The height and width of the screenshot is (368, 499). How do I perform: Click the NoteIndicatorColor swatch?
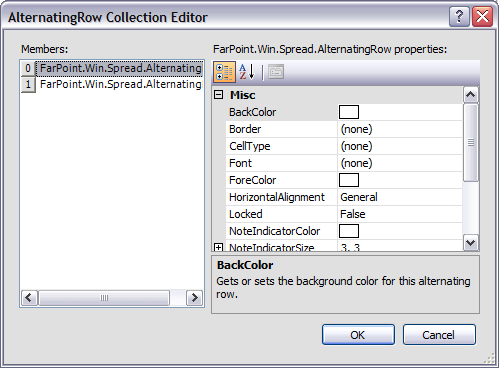(349, 231)
